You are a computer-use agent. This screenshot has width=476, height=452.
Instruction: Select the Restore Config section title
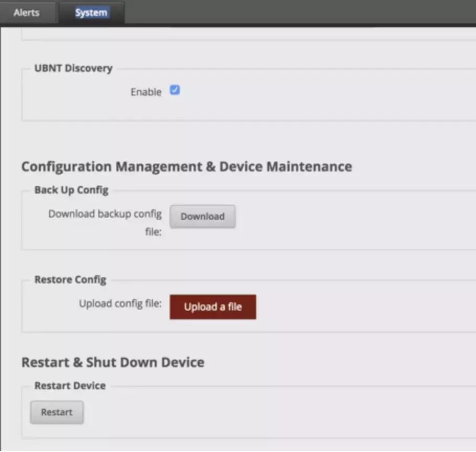tap(70, 280)
